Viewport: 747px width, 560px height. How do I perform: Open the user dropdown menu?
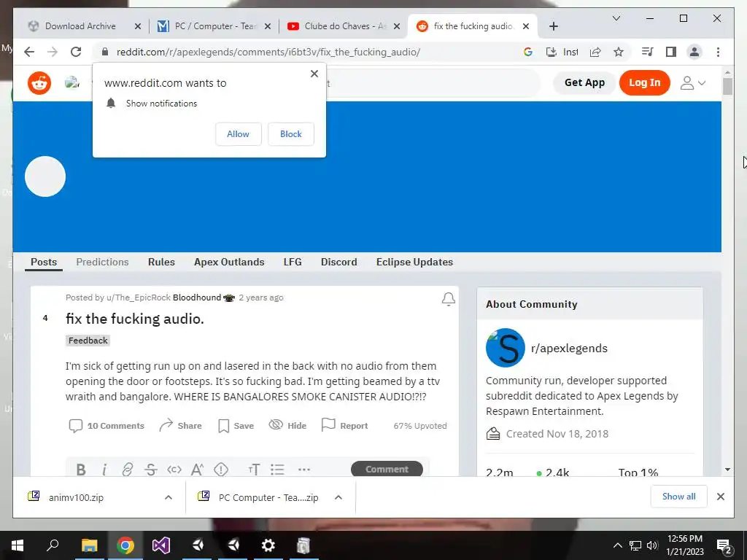(x=692, y=83)
